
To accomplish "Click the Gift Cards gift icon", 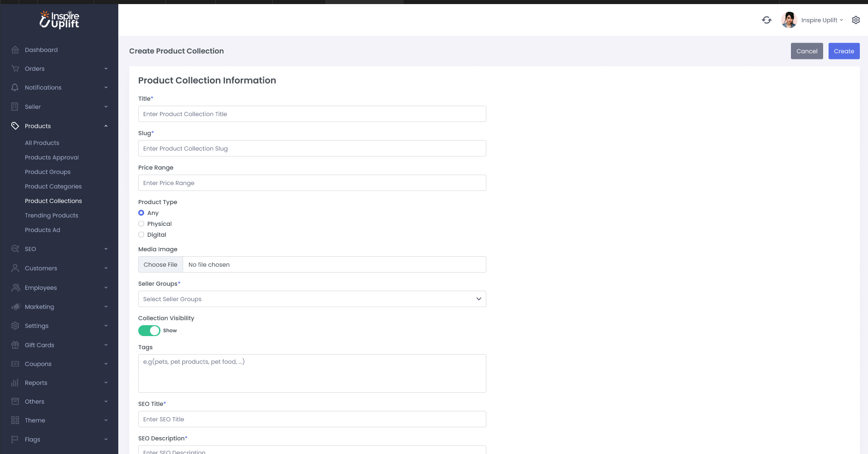I will click(15, 345).
